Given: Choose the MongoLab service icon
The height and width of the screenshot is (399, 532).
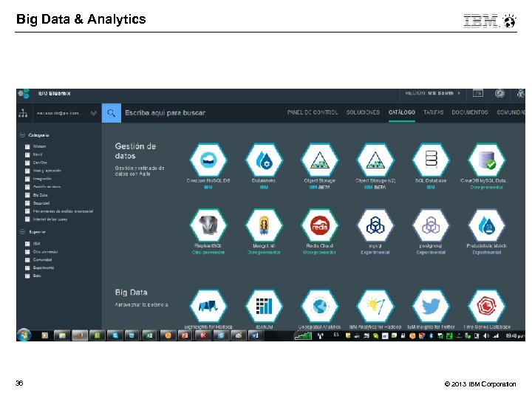Looking at the screenshot, I should point(264,225).
